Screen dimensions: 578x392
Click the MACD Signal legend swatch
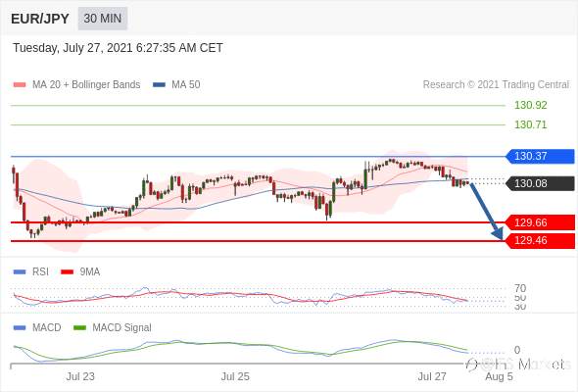[x=79, y=328]
